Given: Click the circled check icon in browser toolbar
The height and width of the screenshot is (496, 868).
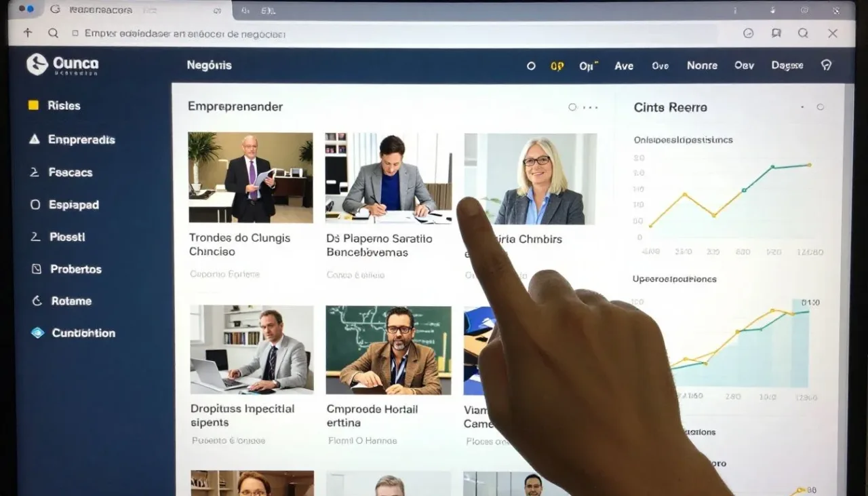Looking at the screenshot, I should 749,33.
